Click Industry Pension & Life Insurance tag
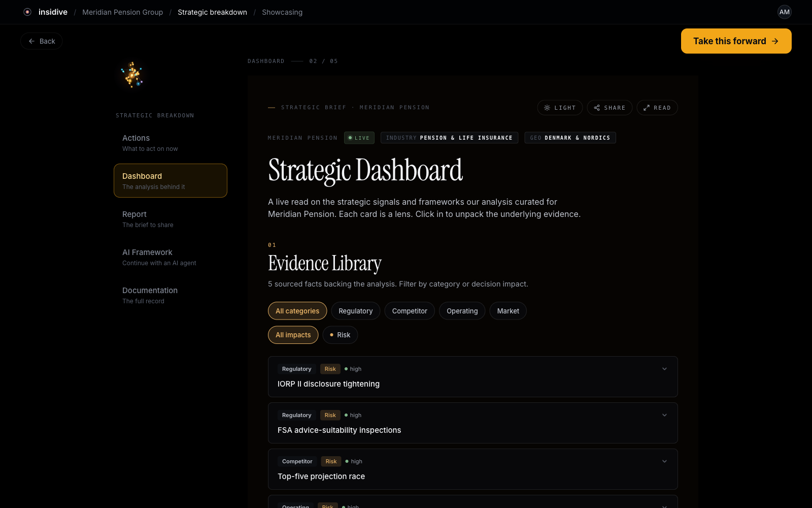Screen dimensions: 812x508 (449, 138)
